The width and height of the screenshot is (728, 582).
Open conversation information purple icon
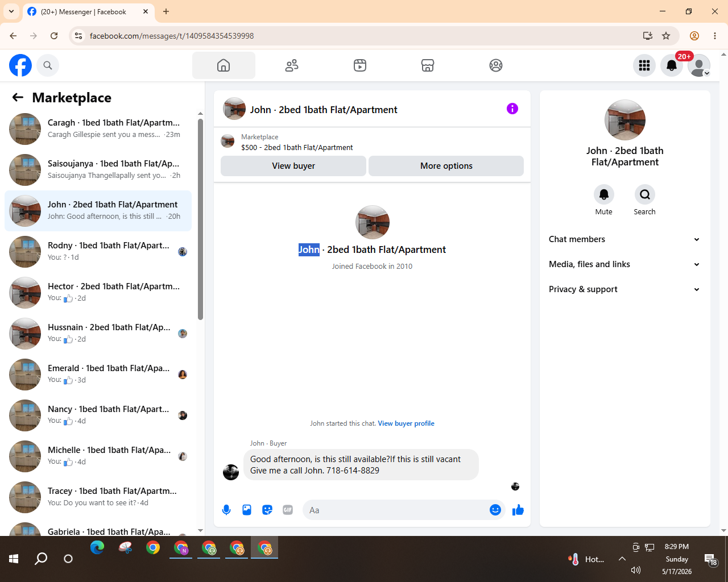point(512,109)
